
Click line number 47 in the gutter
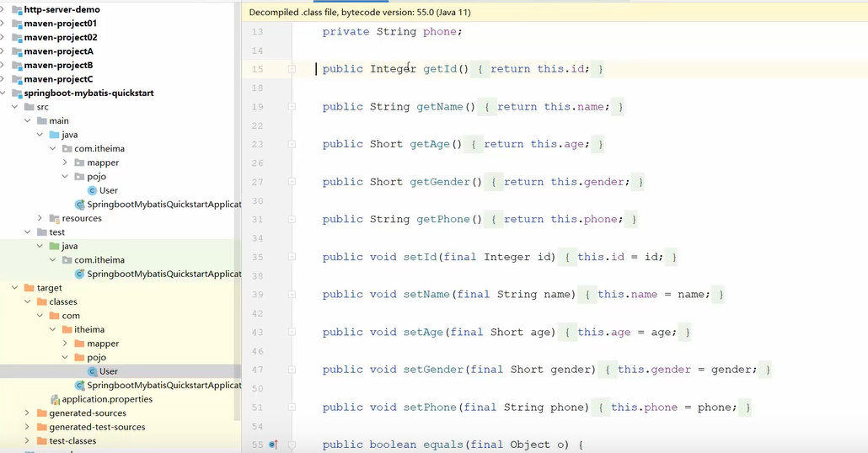coord(257,370)
